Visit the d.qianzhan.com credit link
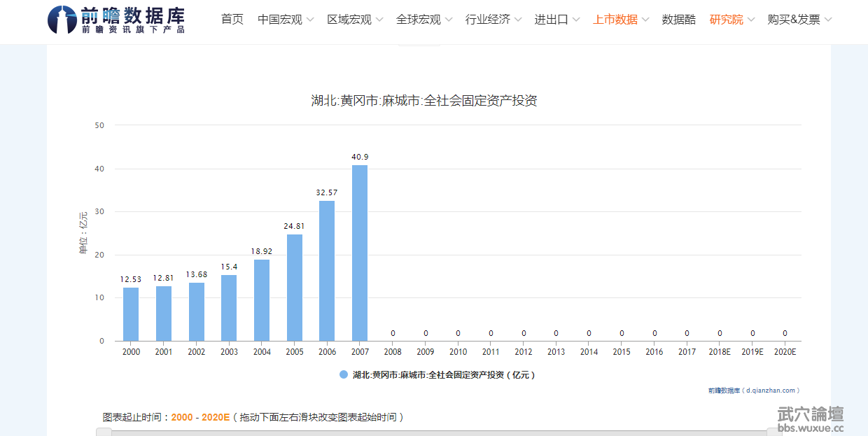This screenshot has height=436, width=868. [x=754, y=391]
